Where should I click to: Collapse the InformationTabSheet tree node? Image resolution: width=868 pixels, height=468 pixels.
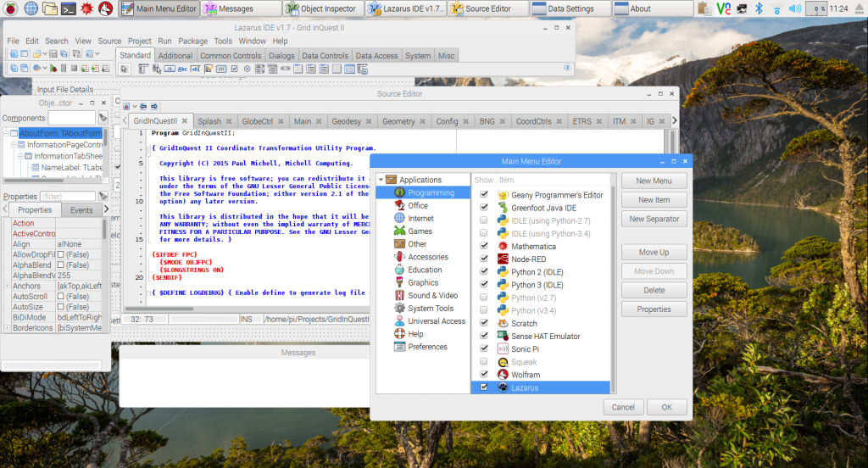(20, 156)
